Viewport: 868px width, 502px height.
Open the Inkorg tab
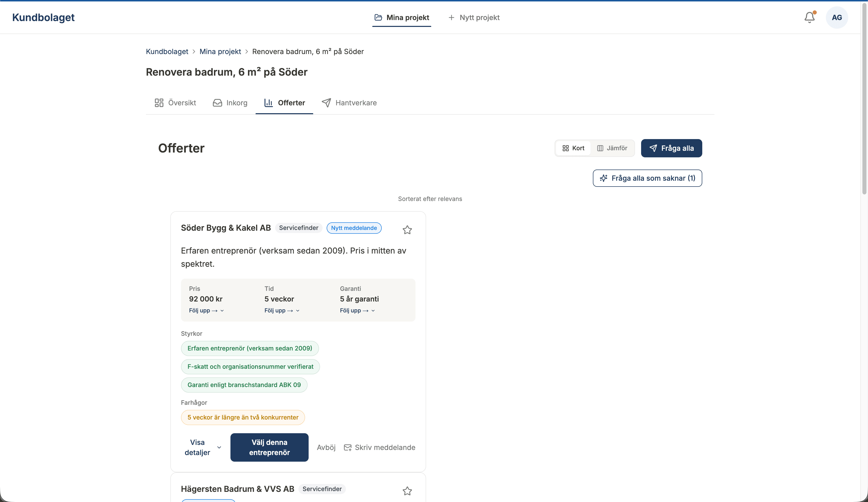coord(230,103)
